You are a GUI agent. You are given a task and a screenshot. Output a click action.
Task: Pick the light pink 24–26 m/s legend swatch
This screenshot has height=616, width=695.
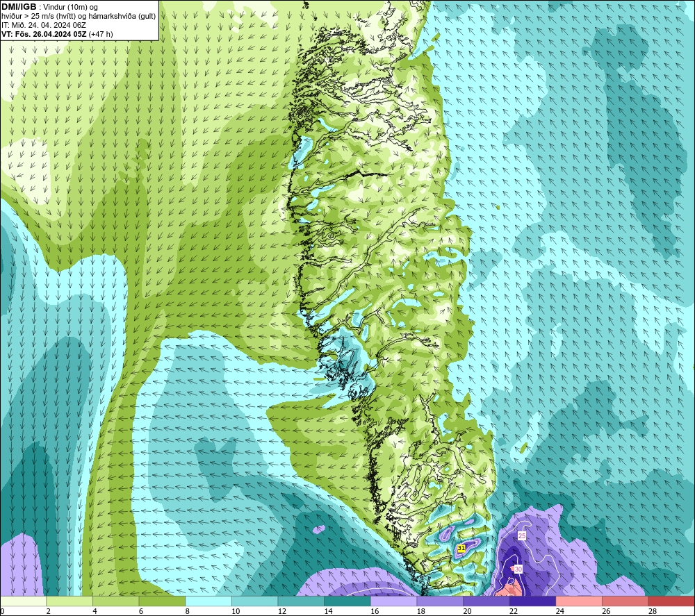point(579,601)
